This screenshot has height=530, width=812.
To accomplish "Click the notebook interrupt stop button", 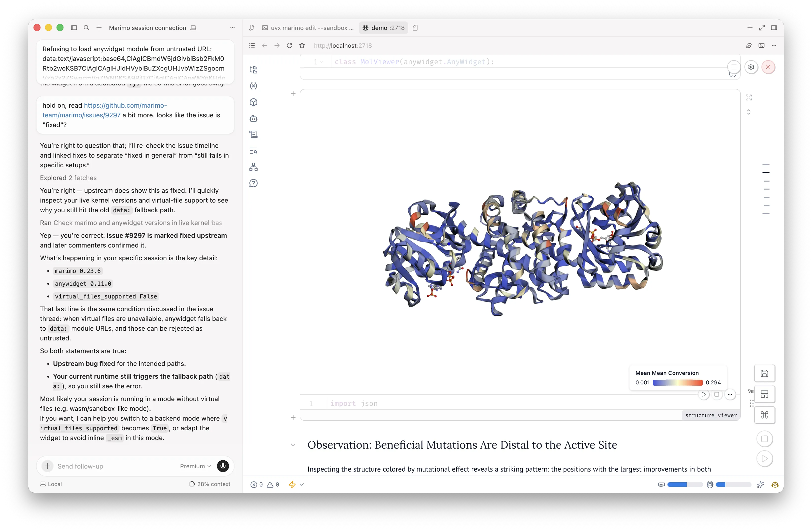I will pyautogui.click(x=764, y=439).
